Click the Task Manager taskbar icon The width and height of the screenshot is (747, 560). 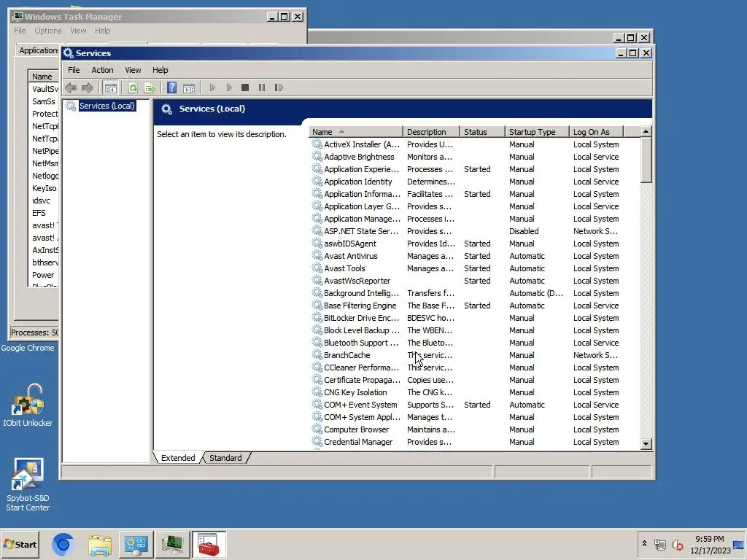[x=172, y=545]
